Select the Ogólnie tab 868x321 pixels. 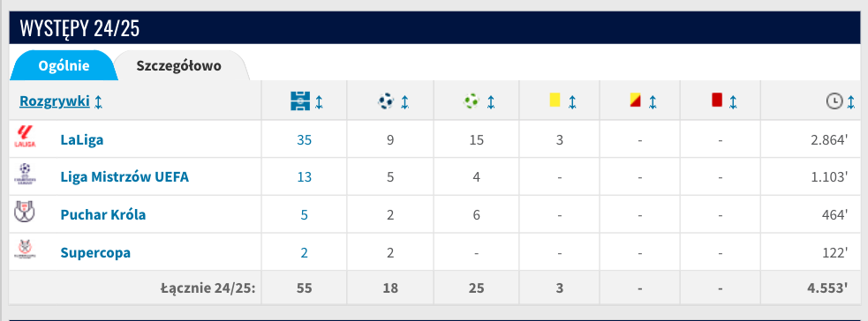point(64,66)
